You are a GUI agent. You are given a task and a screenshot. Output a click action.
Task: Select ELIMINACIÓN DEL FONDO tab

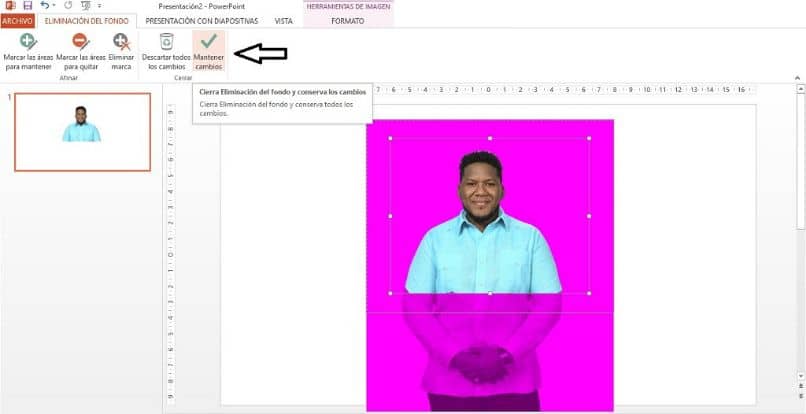coord(86,21)
